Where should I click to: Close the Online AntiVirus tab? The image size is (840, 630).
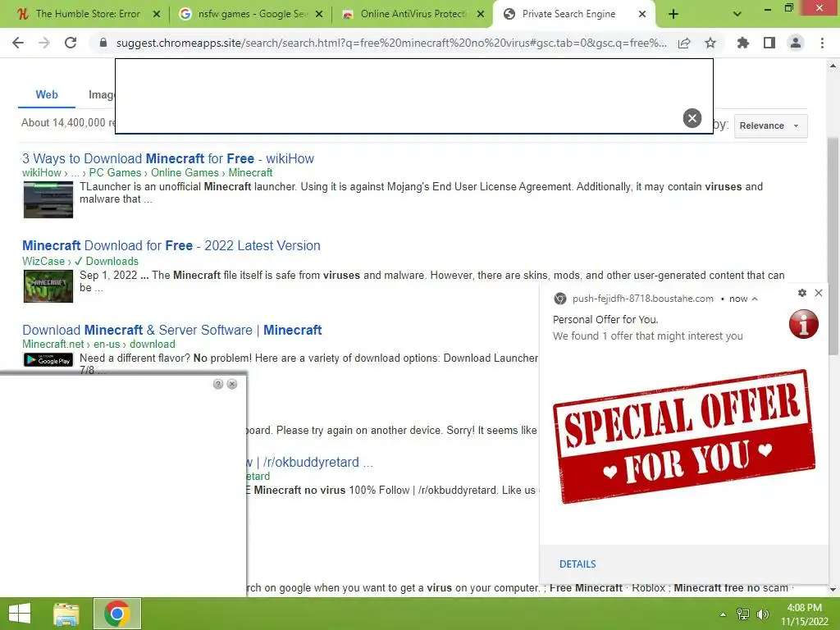pyautogui.click(x=481, y=15)
